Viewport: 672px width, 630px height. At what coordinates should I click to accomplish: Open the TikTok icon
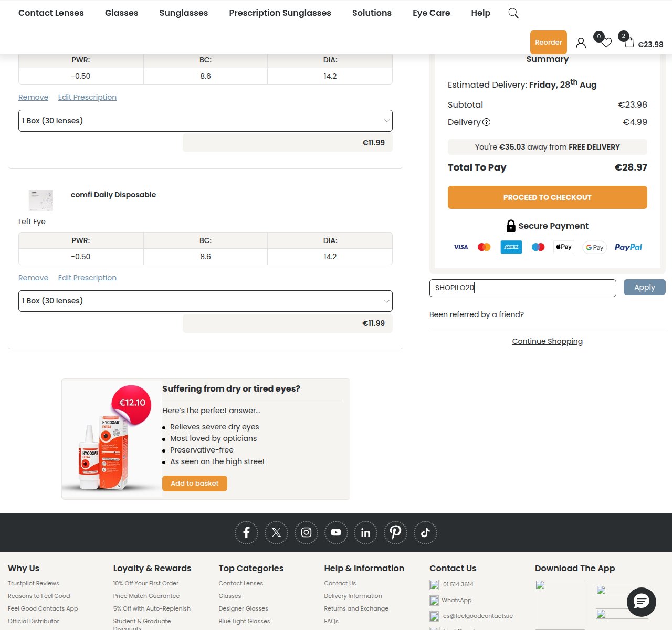426,532
